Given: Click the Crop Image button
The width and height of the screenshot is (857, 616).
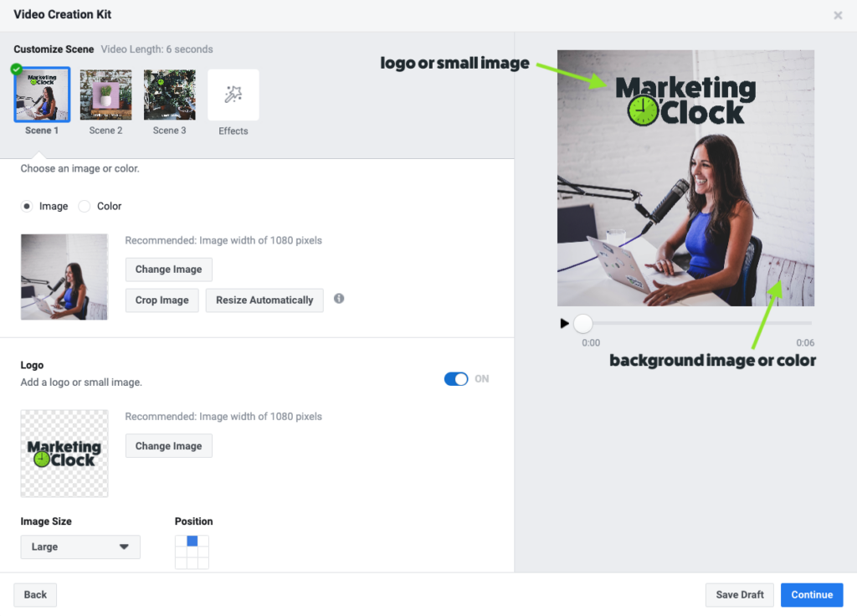Looking at the screenshot, I should click(162, 300).
